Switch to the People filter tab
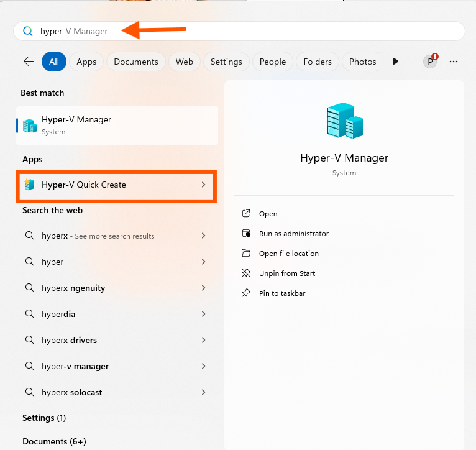Image resolution: width=476 pixels, height=450 pixels. click(273, 62)
